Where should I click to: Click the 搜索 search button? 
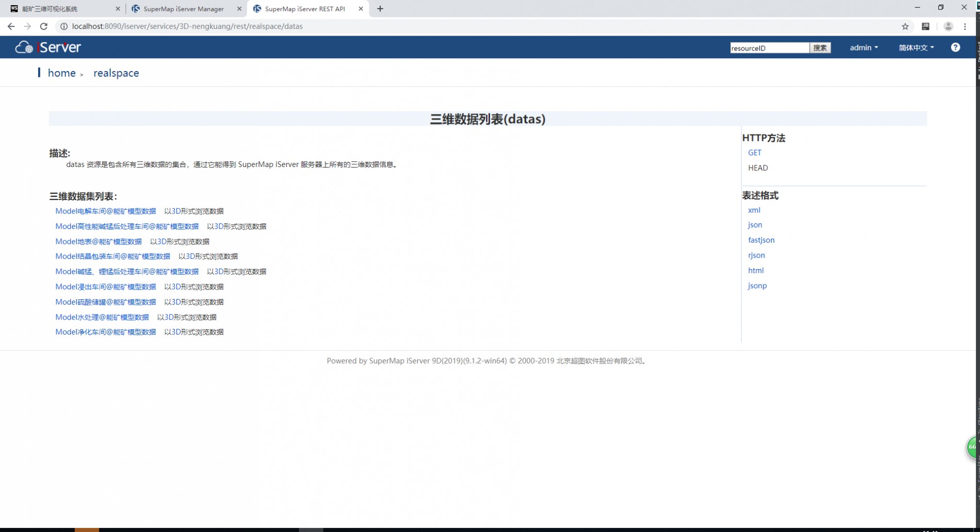(820, 48)
